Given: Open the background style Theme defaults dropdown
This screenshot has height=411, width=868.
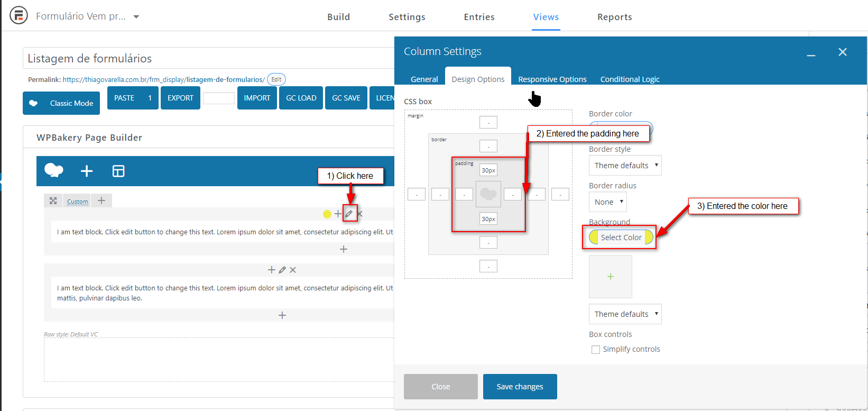Looking at the screenshot, I should (625, 314).
